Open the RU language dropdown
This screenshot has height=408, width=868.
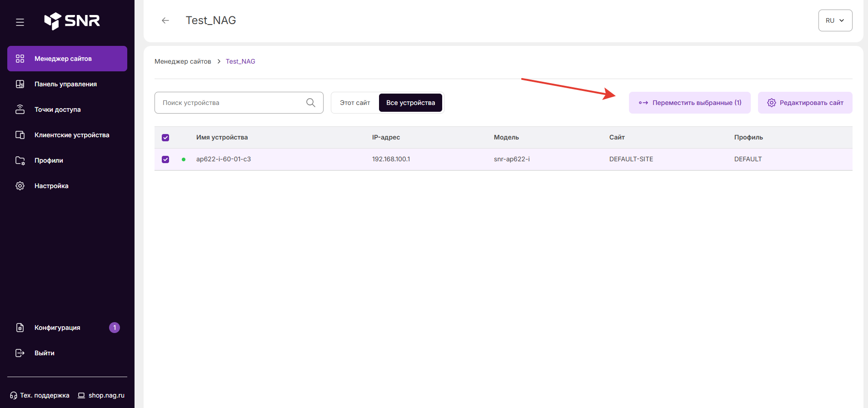click(835, 20)
